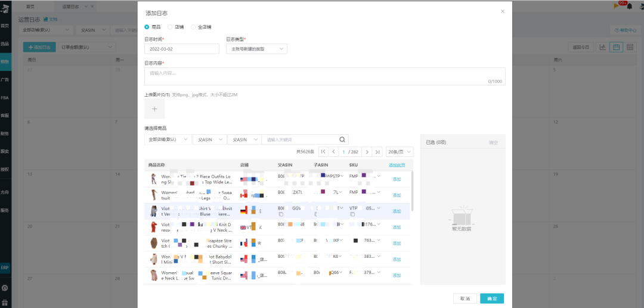Viewport: 644px width, 308px height.
Task: Click the 确定 confirm button
Action: pyautogui.click(x=491, y=298)
